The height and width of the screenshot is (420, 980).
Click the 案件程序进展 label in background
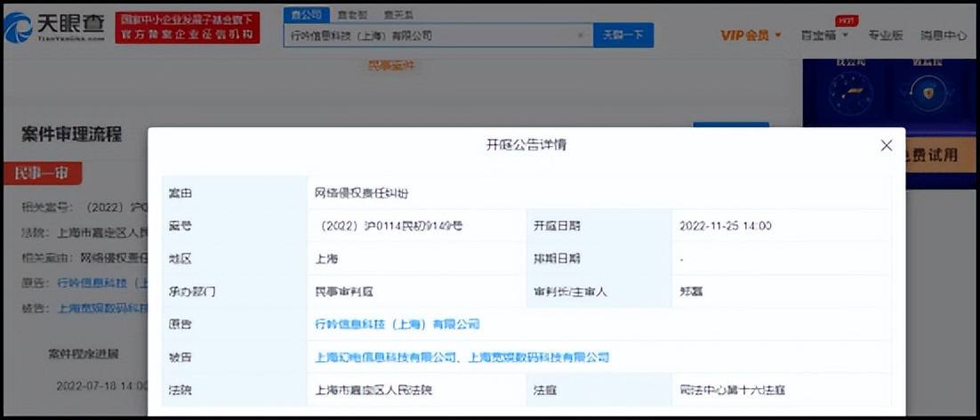click(x=83, y=354)
